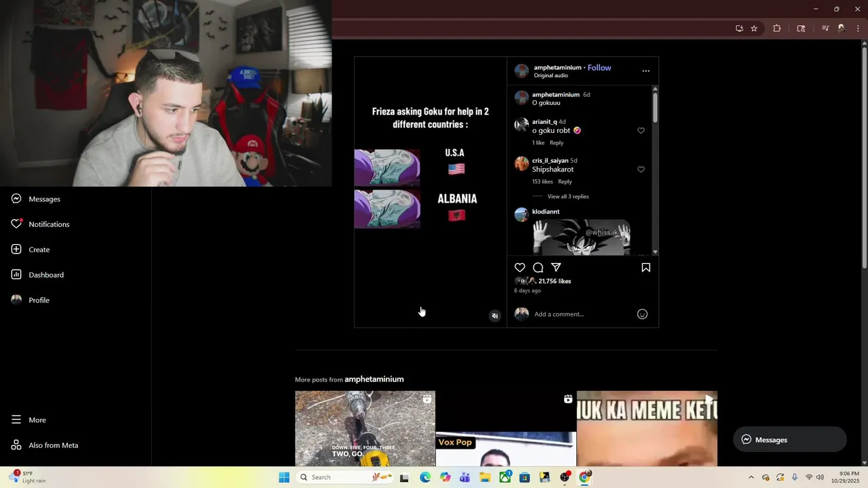Like cris_il_saiyan's Shipshakarot comment
The height and width of the screenshot is (488, 868).
(x=641, y=169)
